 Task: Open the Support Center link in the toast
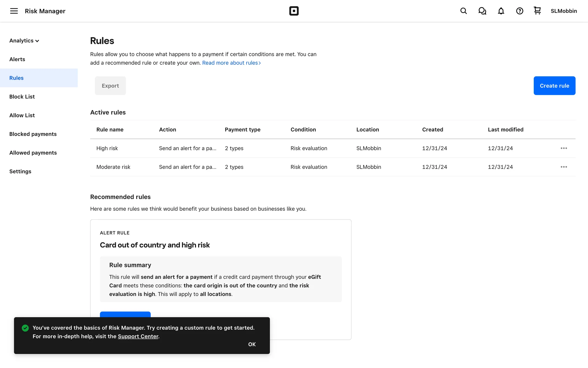click(x=138, y=336)
